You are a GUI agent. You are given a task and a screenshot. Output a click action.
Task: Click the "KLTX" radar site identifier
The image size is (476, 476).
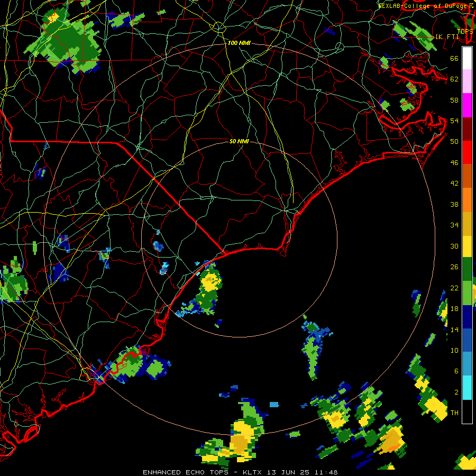point(253,472)
